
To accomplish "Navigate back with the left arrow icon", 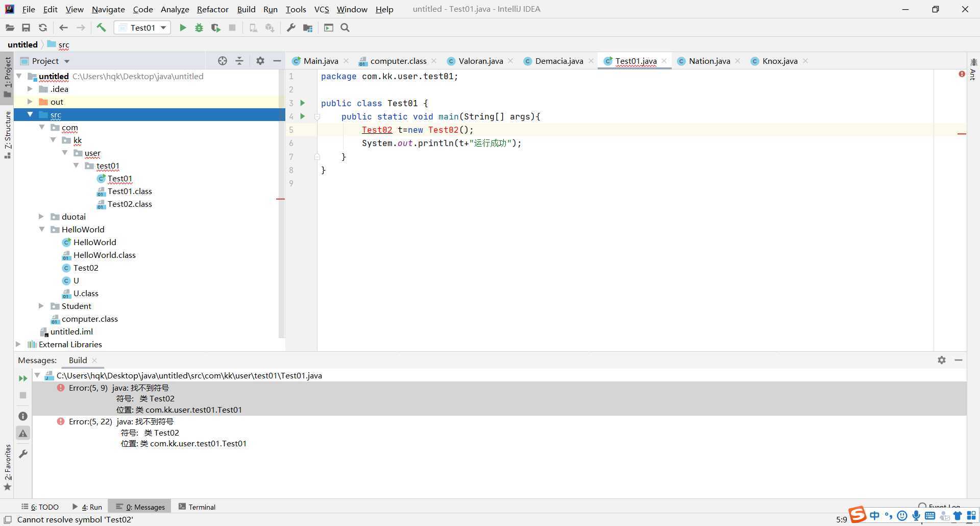I will (63, 28).
